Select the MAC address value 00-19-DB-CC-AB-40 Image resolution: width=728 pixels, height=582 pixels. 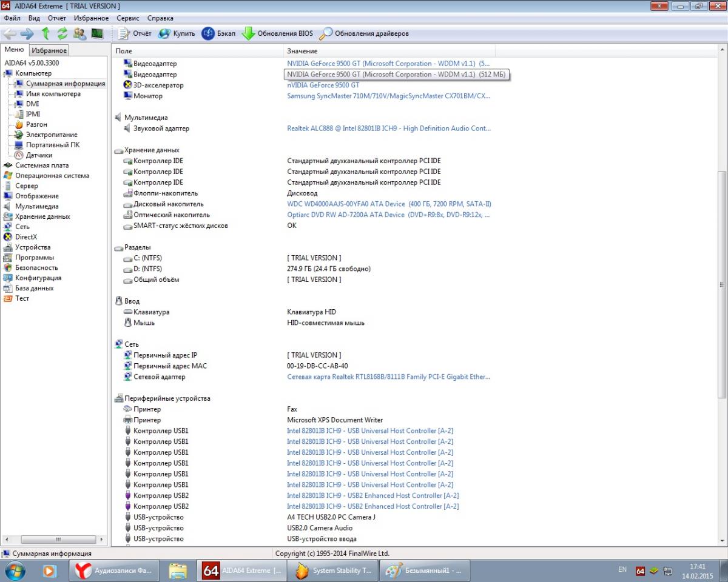317,366
